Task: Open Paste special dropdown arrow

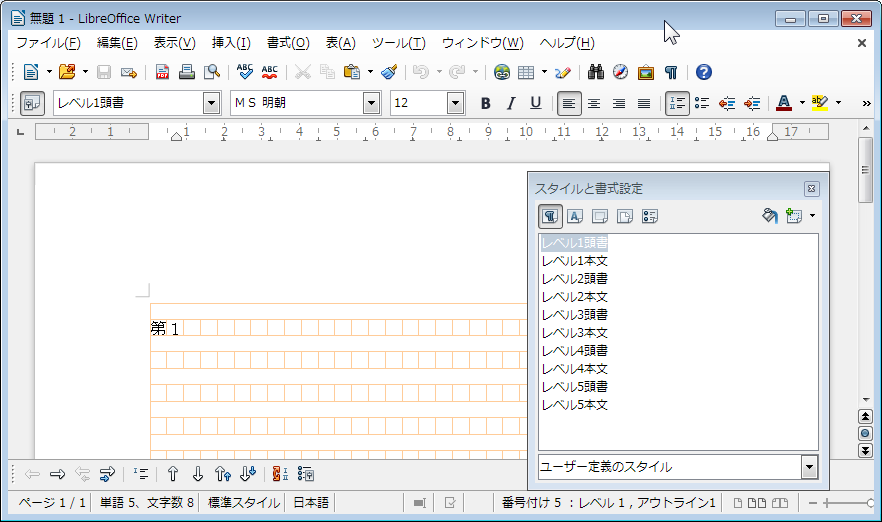Action: point(370,72)
